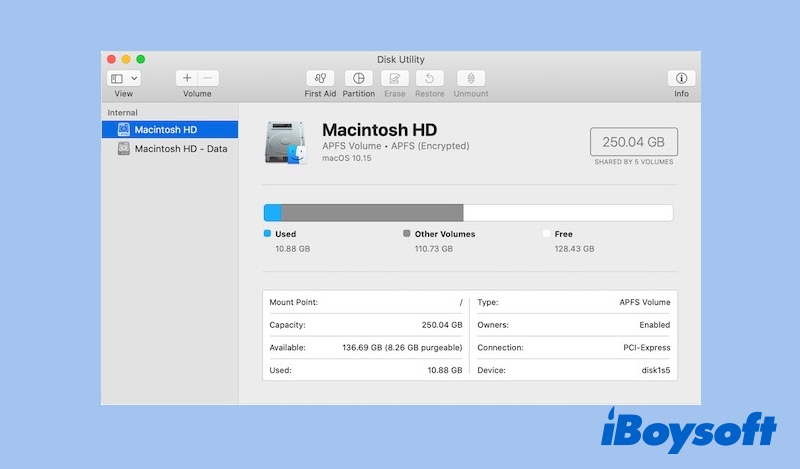Remove volume with minus button
The height and width of the screenshot is (469, 800).
(208, 78)
